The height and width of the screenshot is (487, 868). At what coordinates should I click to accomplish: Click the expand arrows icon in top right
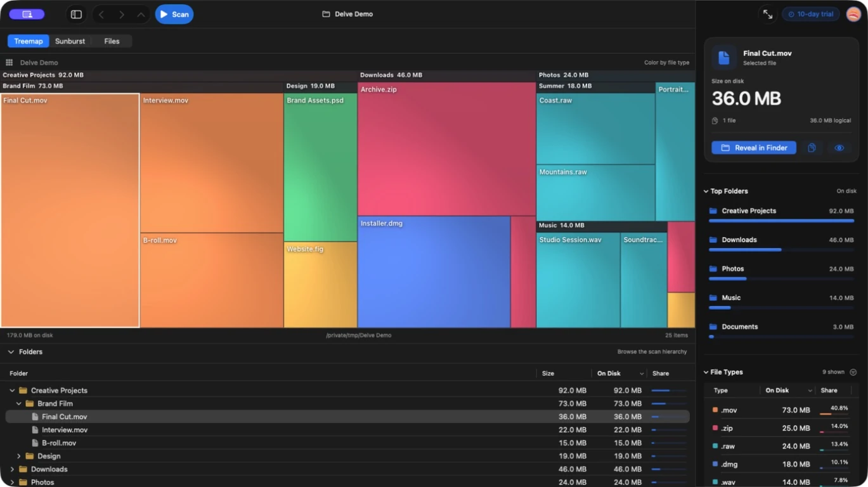pyautogui.click(x=768, y=14)
